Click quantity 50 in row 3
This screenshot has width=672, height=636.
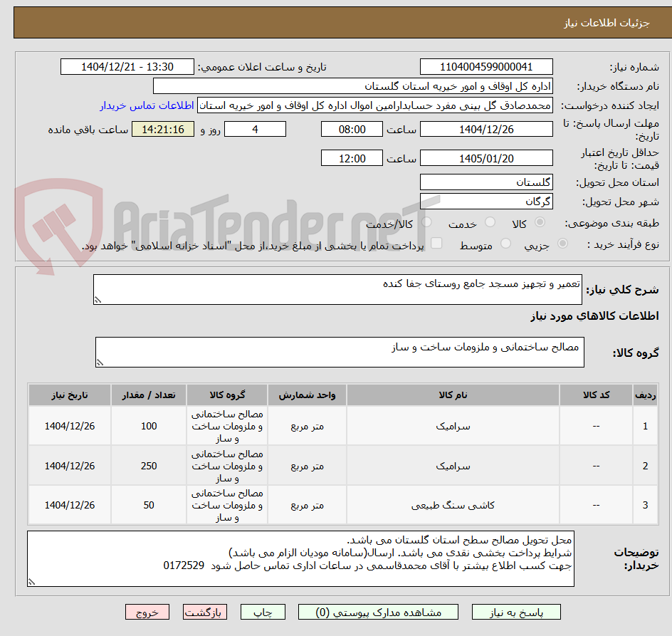149,505
